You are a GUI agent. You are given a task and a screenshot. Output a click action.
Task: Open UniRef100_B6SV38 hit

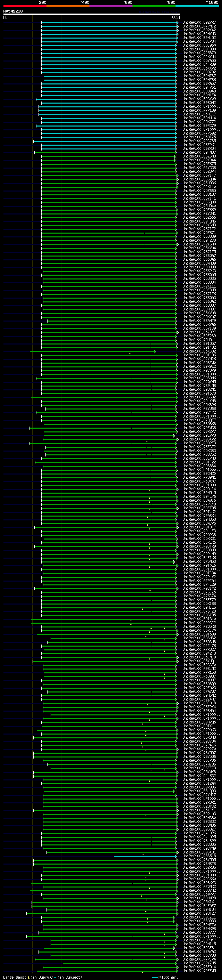(199, 956)
